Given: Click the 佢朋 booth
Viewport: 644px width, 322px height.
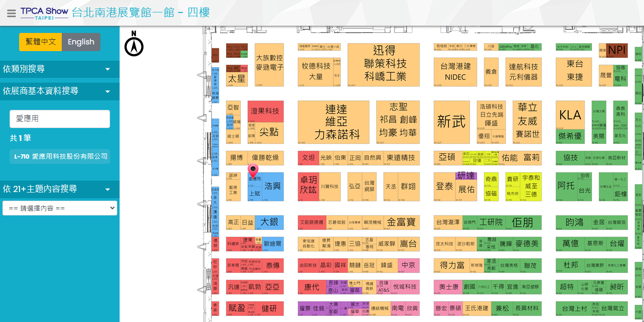Looking at the screenshot, I should point(522,222).
